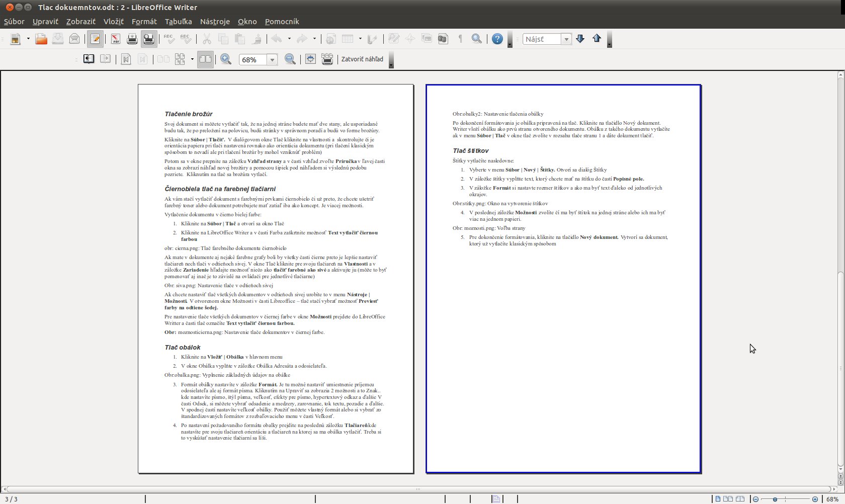Click the Paste clipboard icon

point(240,39)
